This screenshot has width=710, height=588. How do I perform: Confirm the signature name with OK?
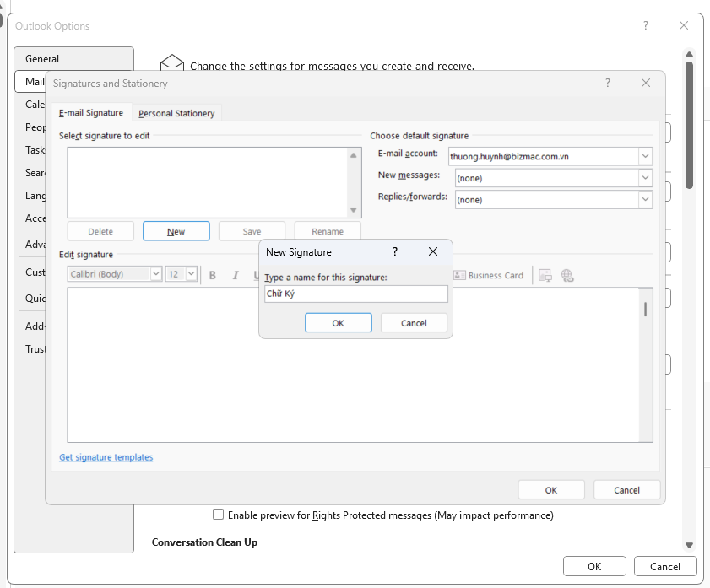pos(338,323)
